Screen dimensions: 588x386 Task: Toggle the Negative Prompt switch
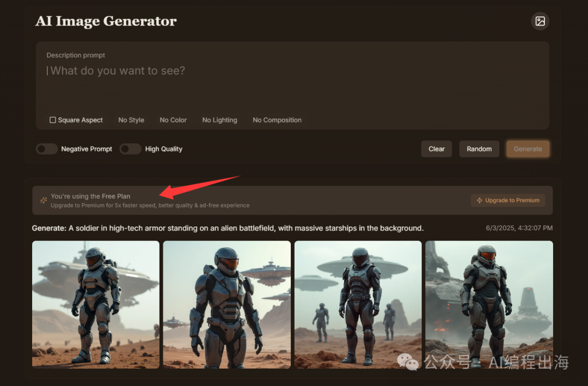[47, 149]
